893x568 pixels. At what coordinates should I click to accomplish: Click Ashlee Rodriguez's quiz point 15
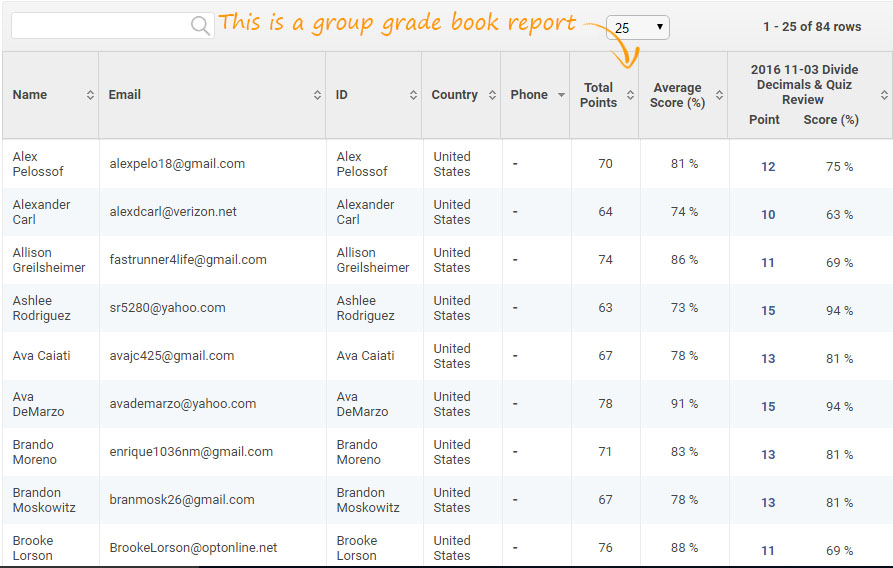pyautogui.click(x=768, y=311)
